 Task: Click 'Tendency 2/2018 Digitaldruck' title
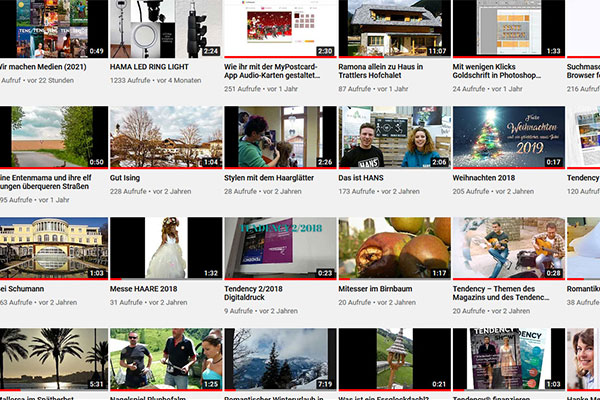(253, 293)
